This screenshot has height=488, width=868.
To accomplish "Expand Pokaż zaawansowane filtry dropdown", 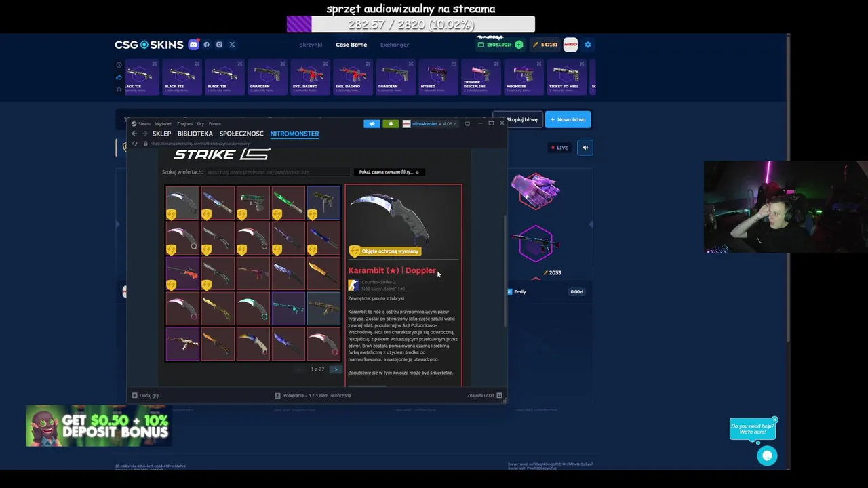I will [x=389, y=172].
